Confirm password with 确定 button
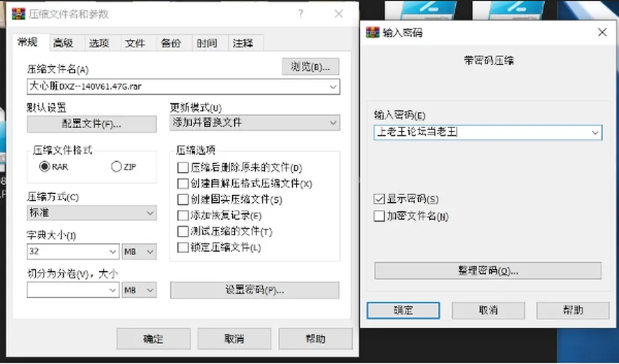The image size is (619, 364). 403,311
